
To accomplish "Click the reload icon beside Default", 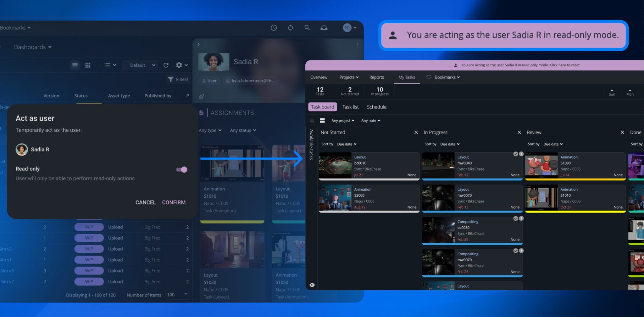I will tap(166, 65).
